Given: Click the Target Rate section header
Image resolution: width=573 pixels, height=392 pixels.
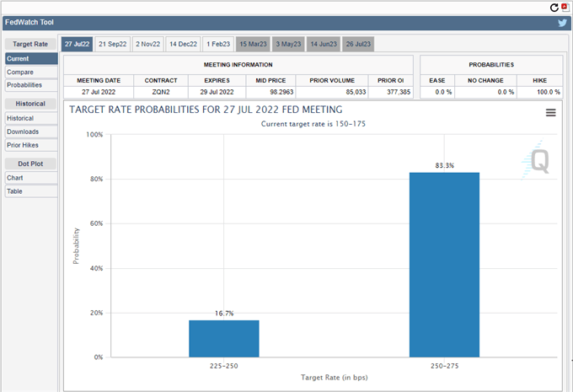Looking at the screenshot, I should (30, 44).
